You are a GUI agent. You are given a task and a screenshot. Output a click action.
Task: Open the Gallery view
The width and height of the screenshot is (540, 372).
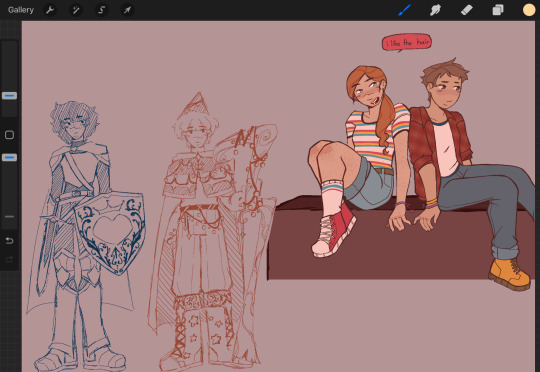21,10
